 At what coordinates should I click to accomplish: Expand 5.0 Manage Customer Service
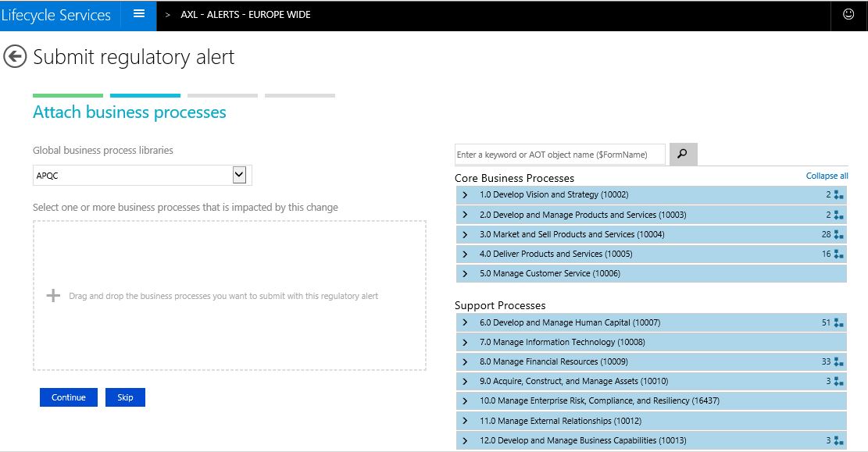tap(465, 273)
